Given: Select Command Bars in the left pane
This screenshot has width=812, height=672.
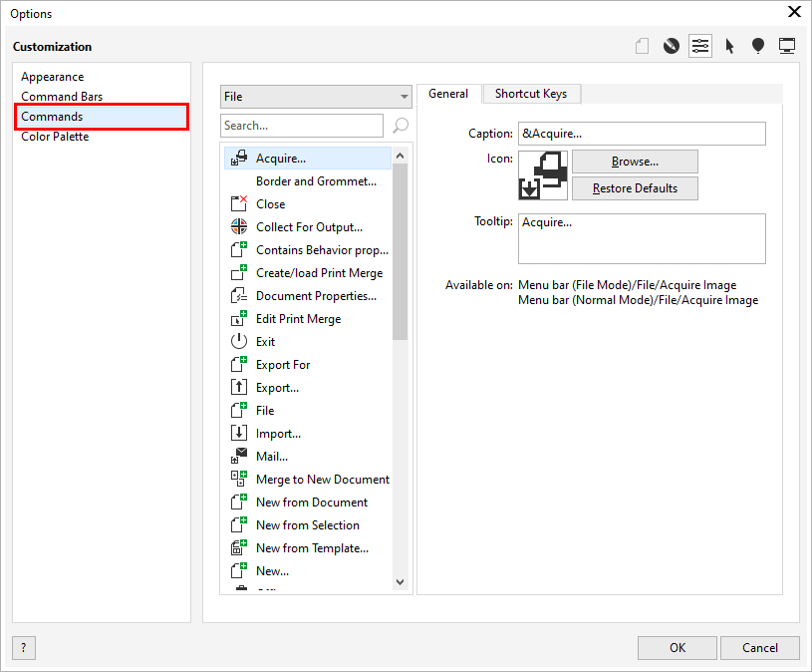Looking at the screenshot, I should point(62,97).
